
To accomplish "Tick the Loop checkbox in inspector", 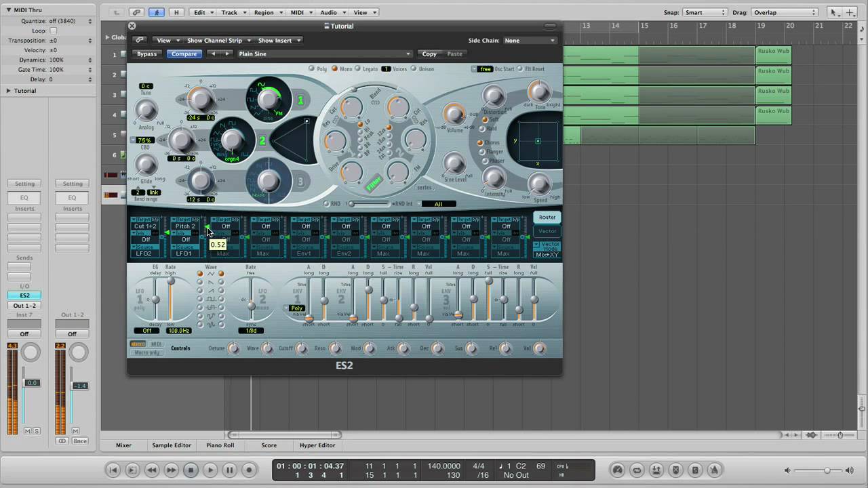I will [54, 31].
